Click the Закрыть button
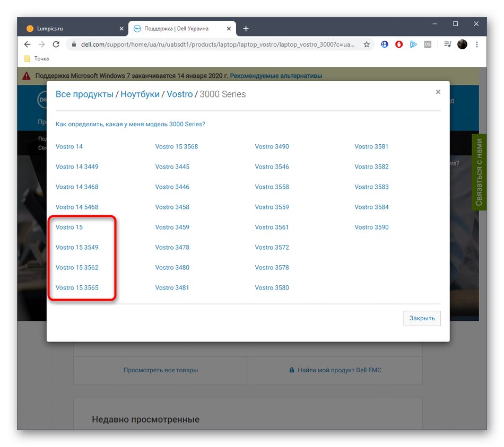The height and width of the screenshot is (447, 504). click(x=422, y=319)
